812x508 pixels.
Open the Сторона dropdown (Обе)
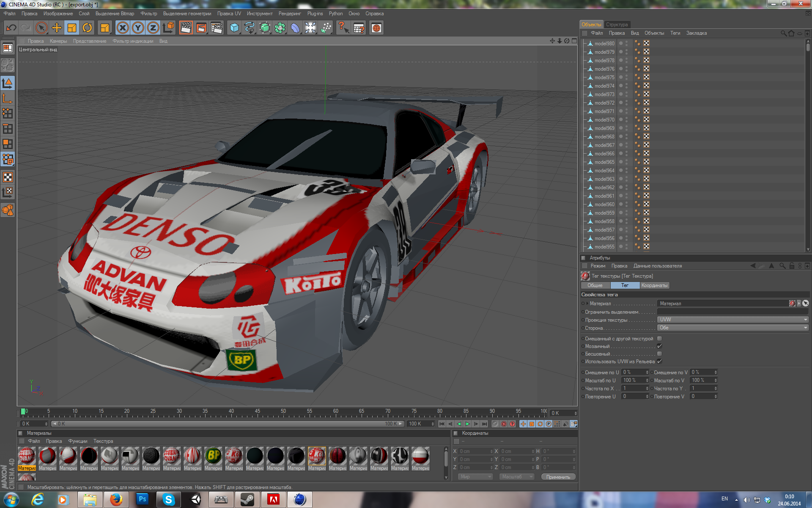pyautogui.click(x=732, y=328)
